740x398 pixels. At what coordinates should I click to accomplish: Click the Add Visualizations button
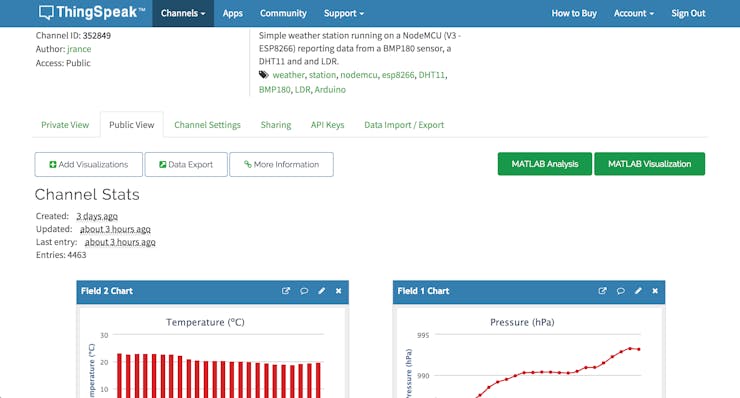click(89, 164)
